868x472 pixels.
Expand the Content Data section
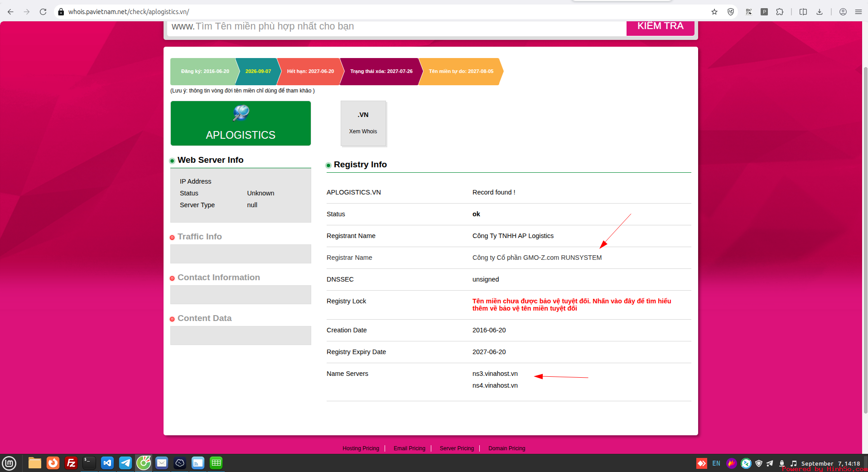[204, 318]
